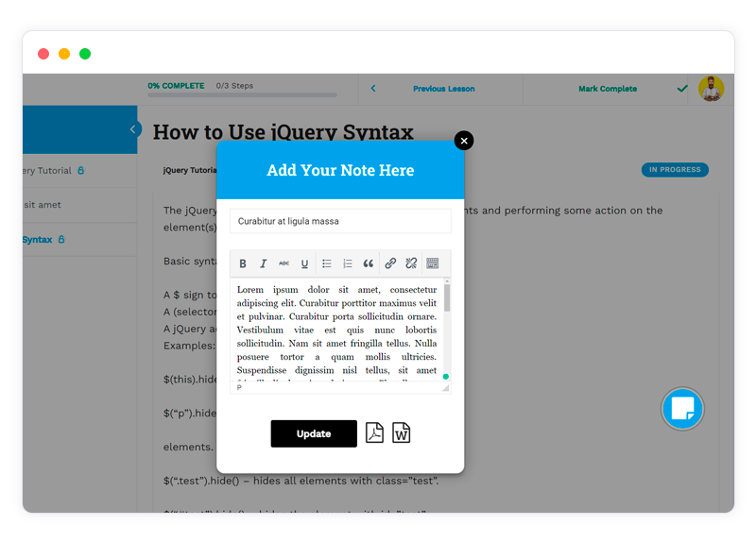The width and height of the screenshot is (756, 542).
Task: Click the 'Add Your Note Here' header
Action: tap(340, 170)
